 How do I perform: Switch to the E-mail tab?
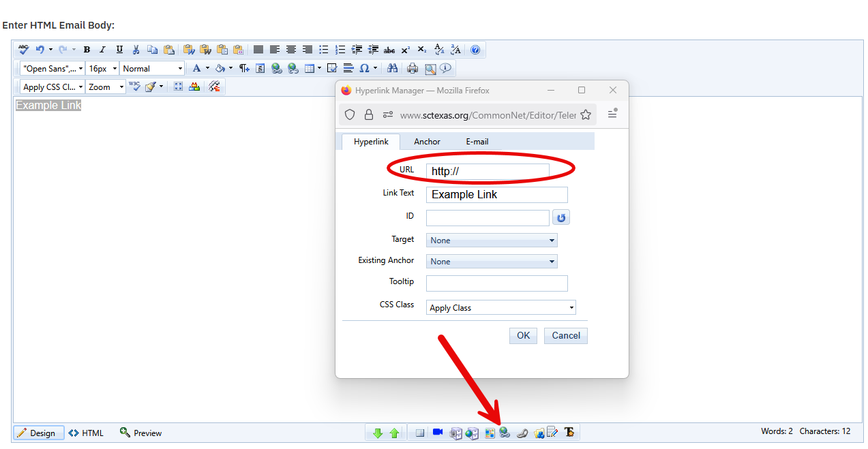pos(477,142)
